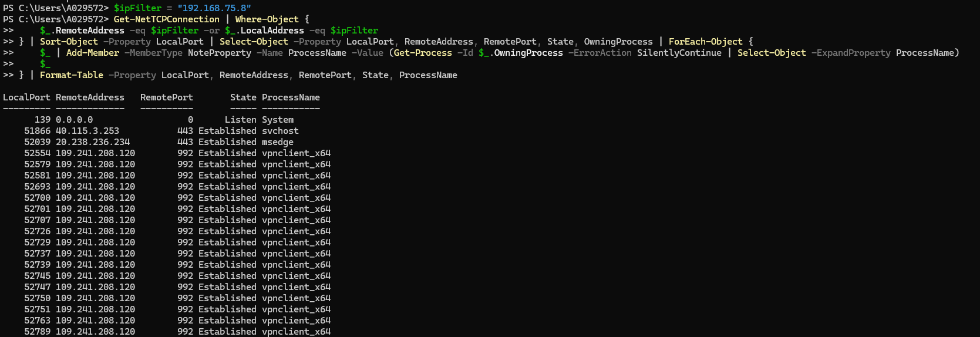Click the Format-Table cmdlet
This screenshot has height=337, width=980.
click(x=72, y=75)
